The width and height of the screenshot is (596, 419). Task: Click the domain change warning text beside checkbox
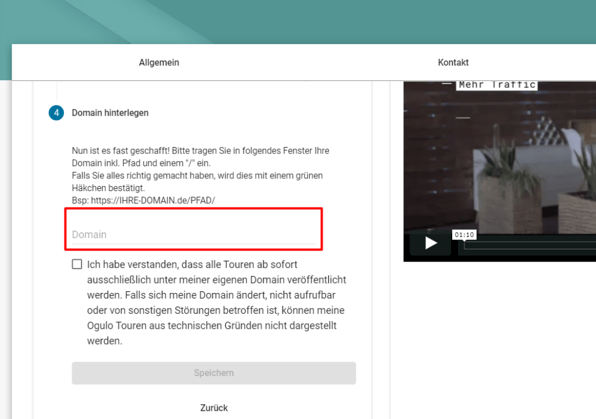pos(217,303)
